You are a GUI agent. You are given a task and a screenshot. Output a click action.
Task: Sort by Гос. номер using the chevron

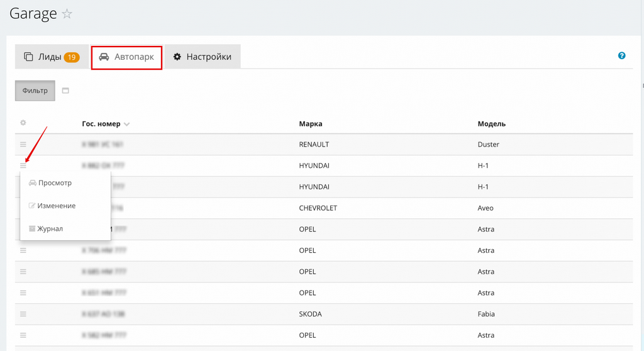coord(126,124)
